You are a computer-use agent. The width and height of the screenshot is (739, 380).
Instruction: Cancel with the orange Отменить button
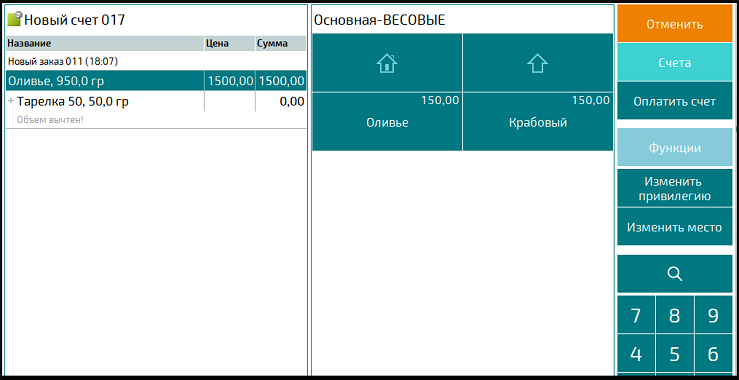click(675, 24)
